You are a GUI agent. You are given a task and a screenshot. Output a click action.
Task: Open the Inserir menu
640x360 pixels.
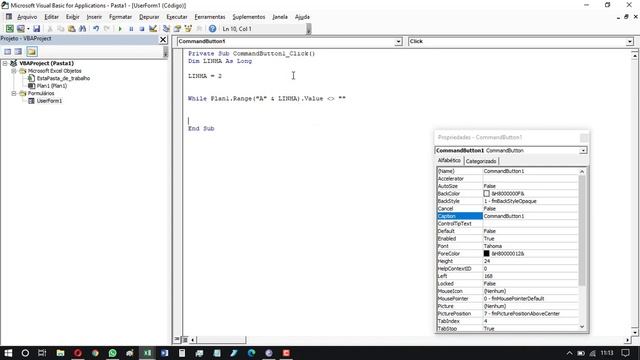tap(94, 17)
